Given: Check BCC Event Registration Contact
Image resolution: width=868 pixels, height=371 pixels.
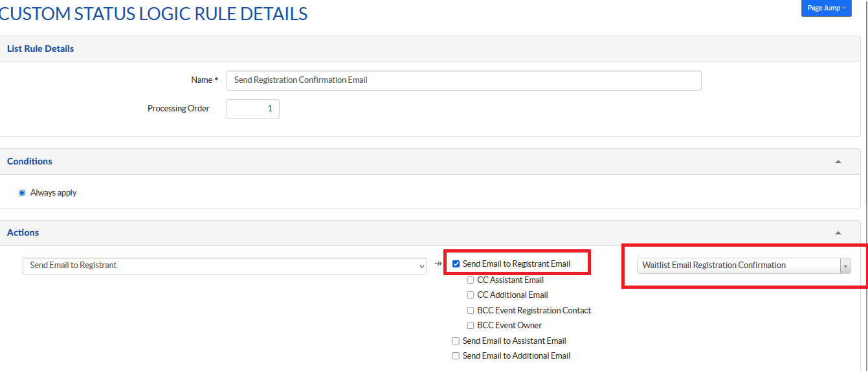Looking at the screenshot, I should click(471, 311).
